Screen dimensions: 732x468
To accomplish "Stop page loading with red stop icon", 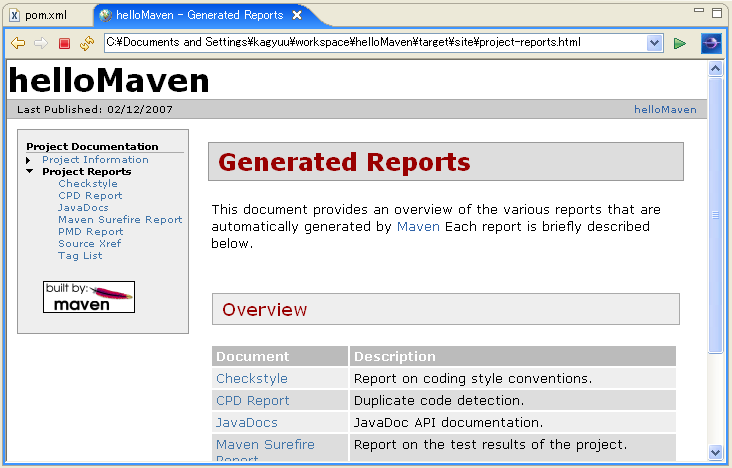I will tap(64, 43).
